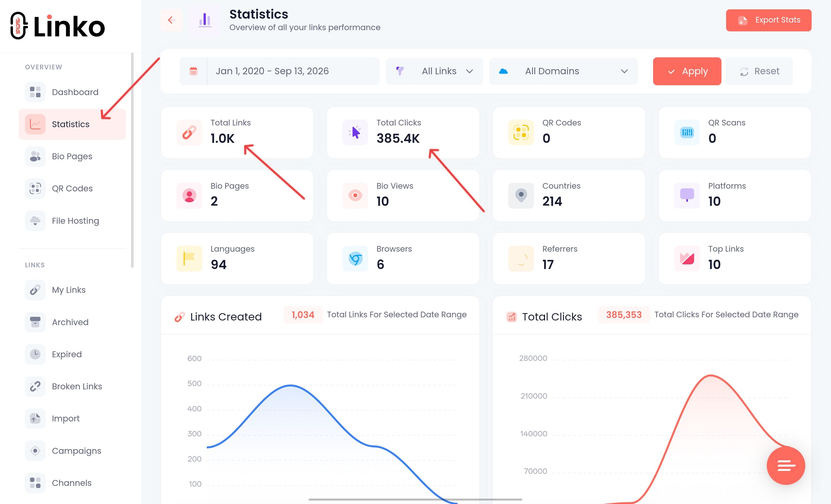Click the Linko logo
This screenshot has height=504, width=831.
pyautogui.click(x=58, y=26)
